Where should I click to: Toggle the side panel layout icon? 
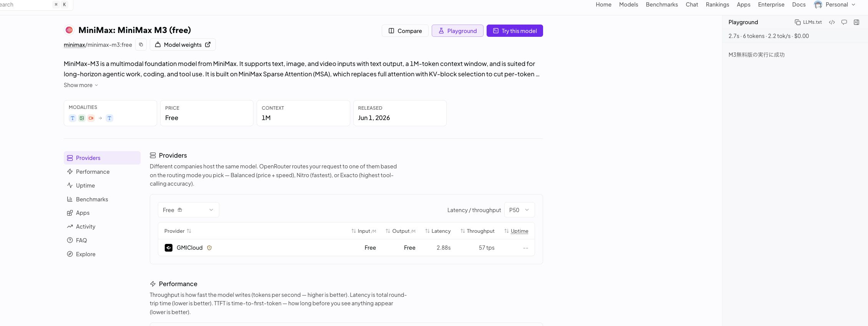click(856, 22)
